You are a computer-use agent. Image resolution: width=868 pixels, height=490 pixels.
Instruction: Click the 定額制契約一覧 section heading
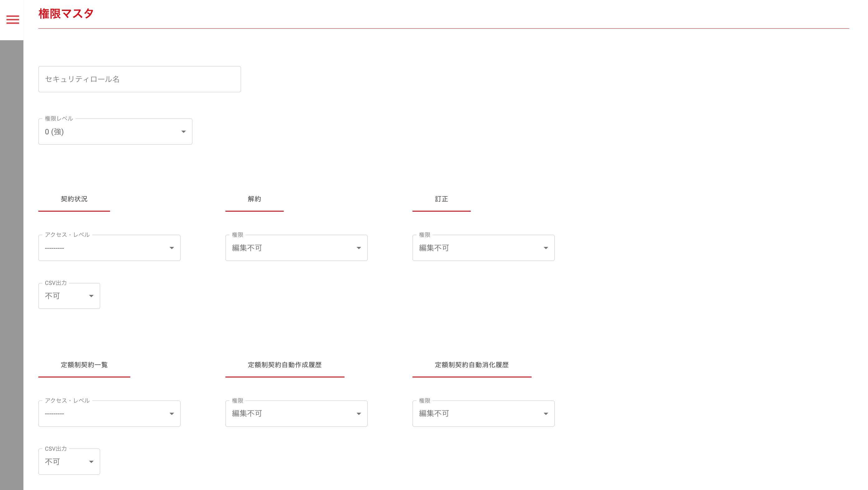[84, 365]
